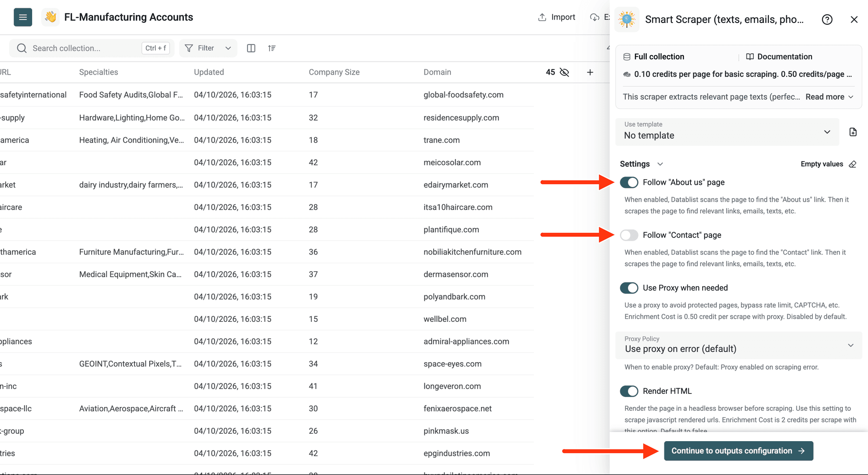Screen dimensions: 868x475
Task: Select Furniture Manufacturing specialties cell
Action: click(x=132, y=252)
